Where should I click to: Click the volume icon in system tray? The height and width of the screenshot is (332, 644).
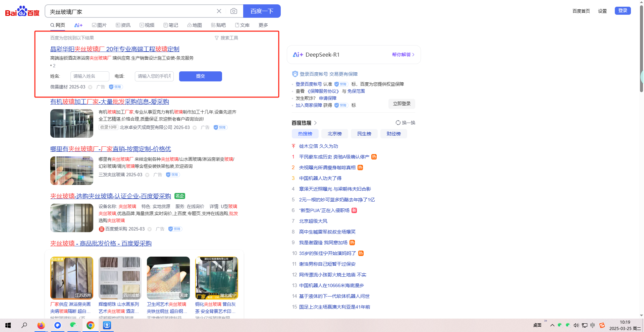coord(576,325)
